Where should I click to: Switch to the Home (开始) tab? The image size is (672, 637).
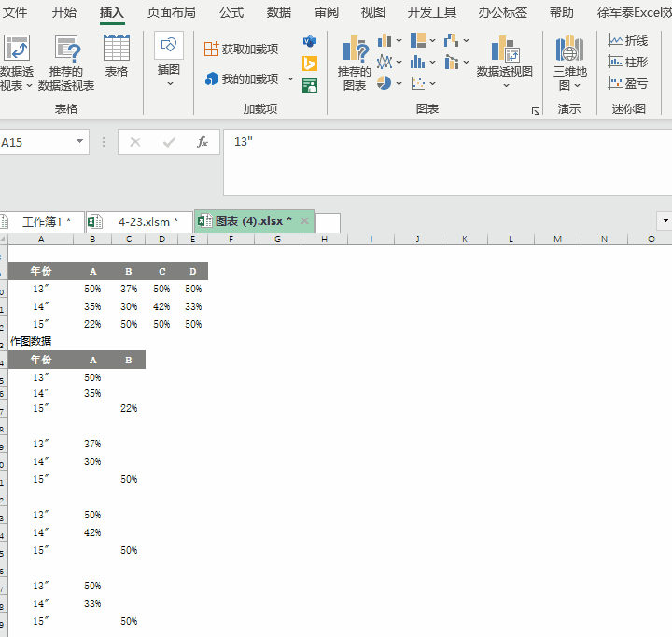pyautogui.click(x=63, y=12)
